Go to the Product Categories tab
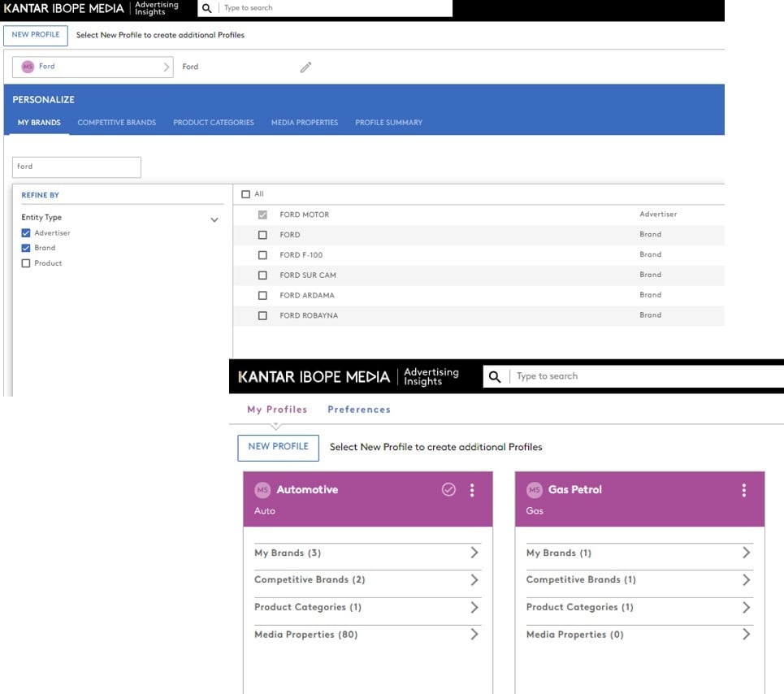The width and height of the screenshot is (784, 694). (x=214, y=123)
